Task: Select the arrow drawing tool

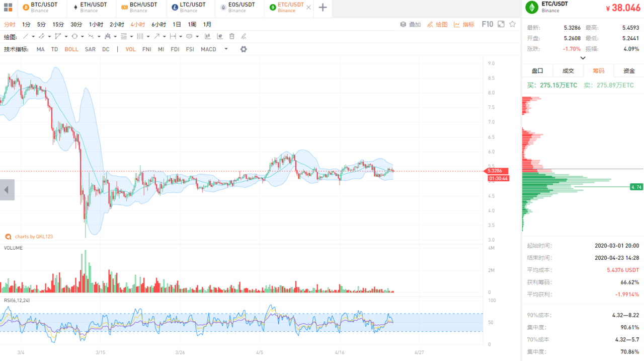Action: point(157,36)
